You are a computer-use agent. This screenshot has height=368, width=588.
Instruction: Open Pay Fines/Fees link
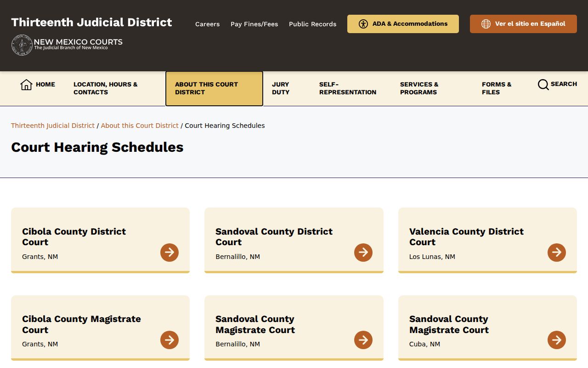pyautogui.click(x=254, y=24)
